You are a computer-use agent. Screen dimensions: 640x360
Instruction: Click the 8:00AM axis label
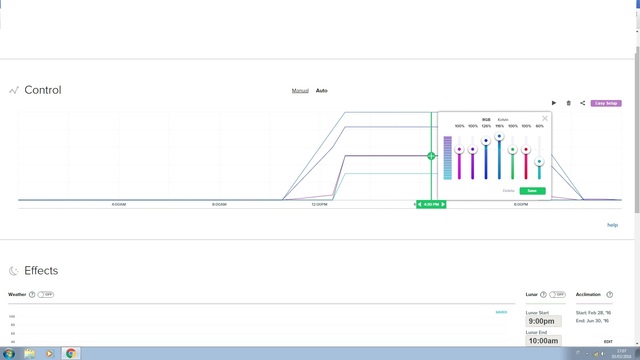point(219,204)
